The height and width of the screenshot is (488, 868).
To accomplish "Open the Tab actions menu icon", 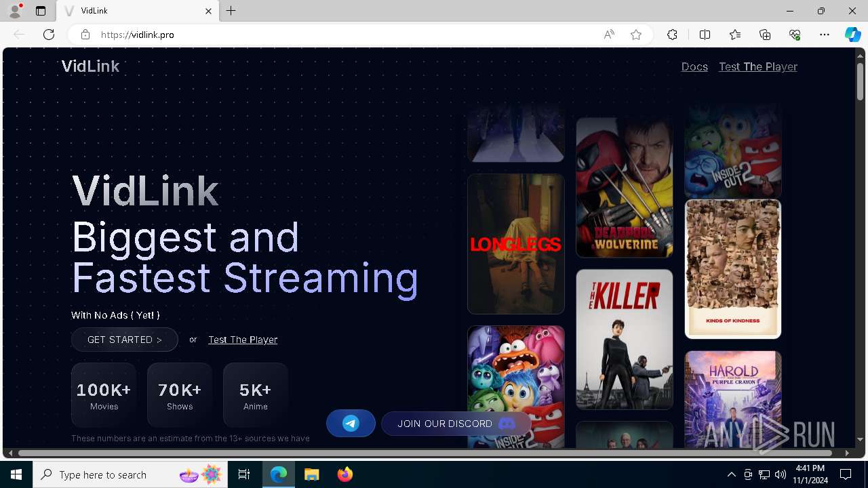I will (x=41, y=11).
